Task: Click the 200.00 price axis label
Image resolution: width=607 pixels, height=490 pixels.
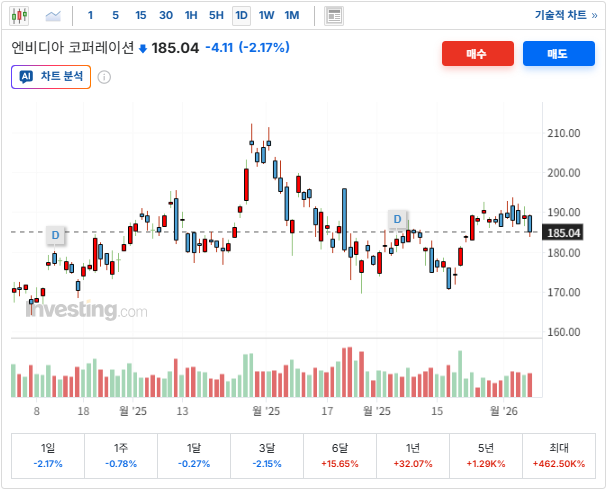Action: coord(564,173)
